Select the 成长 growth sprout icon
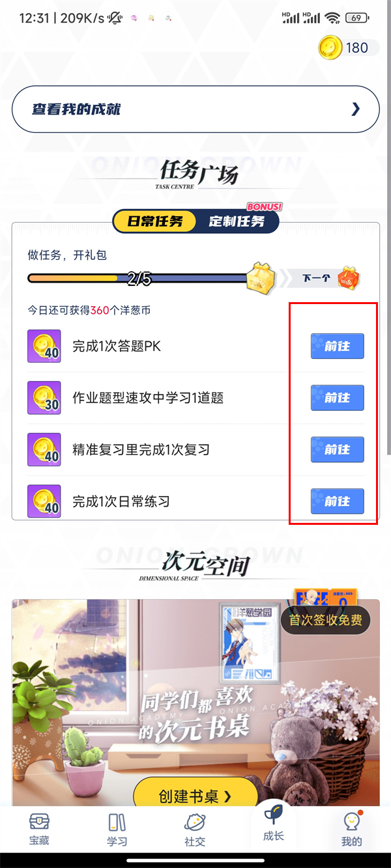Viewport: 391px width, 868px height. coord(274,814)
